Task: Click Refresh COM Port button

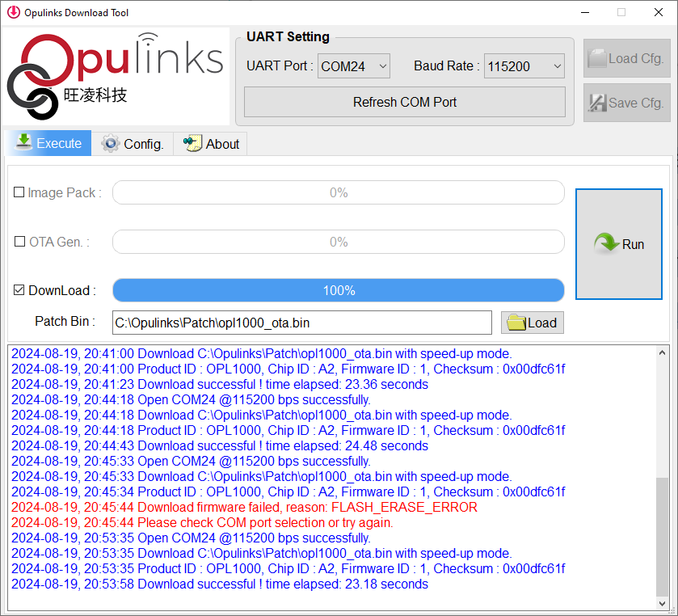Action: pyautogui.click(x=405, y=102)
